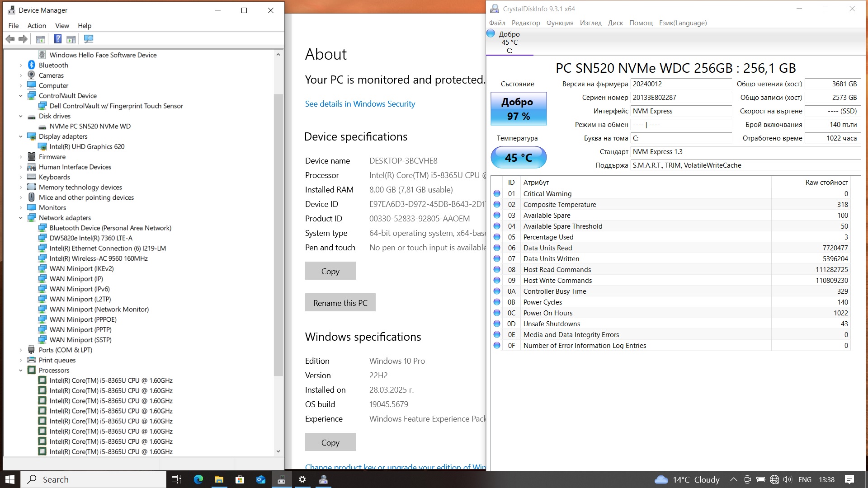Open the Език(Language) menu in CrystalDiskInfo
This screenshot has height=488, width=868.
683,23
